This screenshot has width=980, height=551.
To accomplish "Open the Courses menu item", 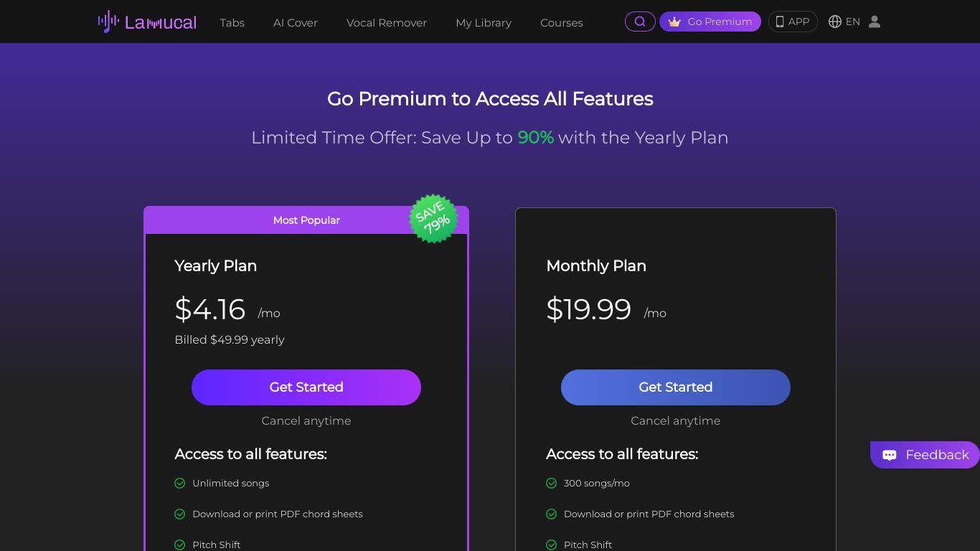I will coord(562,22).
